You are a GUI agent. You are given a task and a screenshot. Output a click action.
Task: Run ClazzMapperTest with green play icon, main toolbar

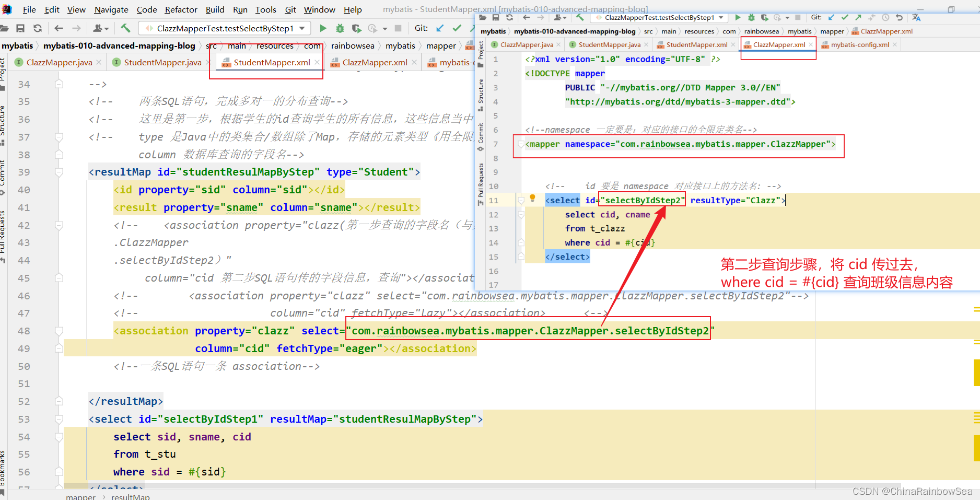(x=323, y=28)
